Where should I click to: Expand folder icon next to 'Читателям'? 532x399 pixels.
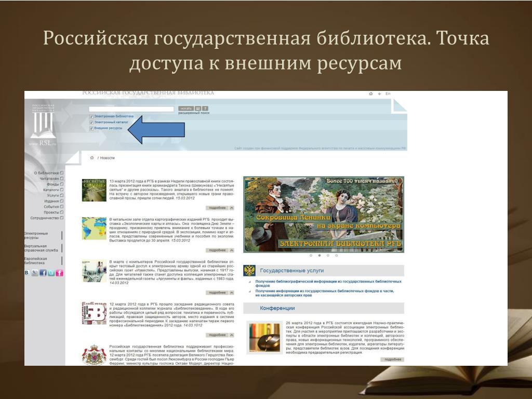[x=62, y=178]
